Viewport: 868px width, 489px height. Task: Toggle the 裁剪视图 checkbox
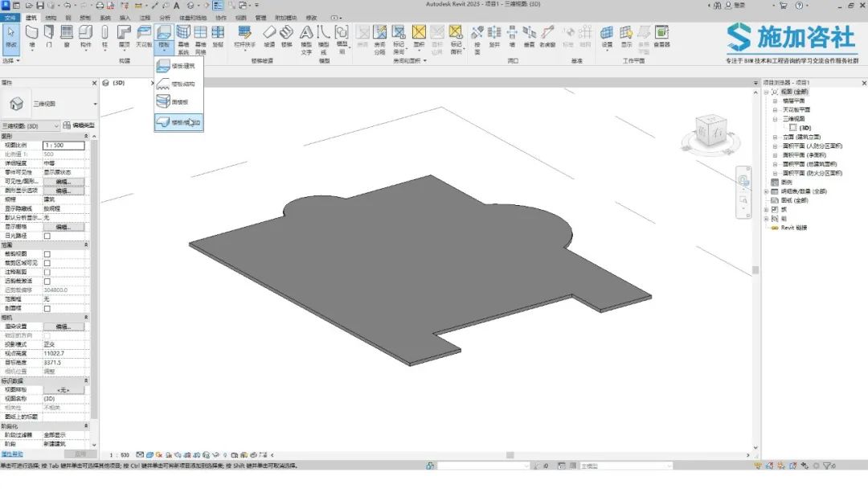pos(47,254)
